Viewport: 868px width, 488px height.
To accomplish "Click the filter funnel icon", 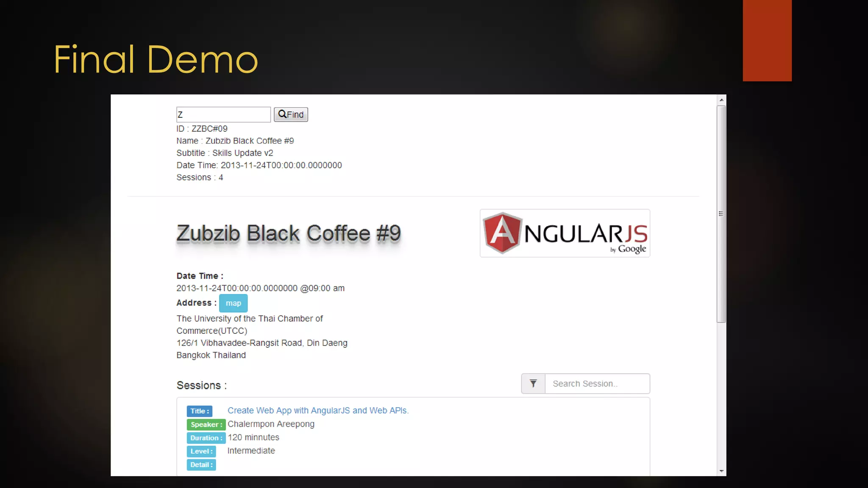I will (x=533, y=384).
